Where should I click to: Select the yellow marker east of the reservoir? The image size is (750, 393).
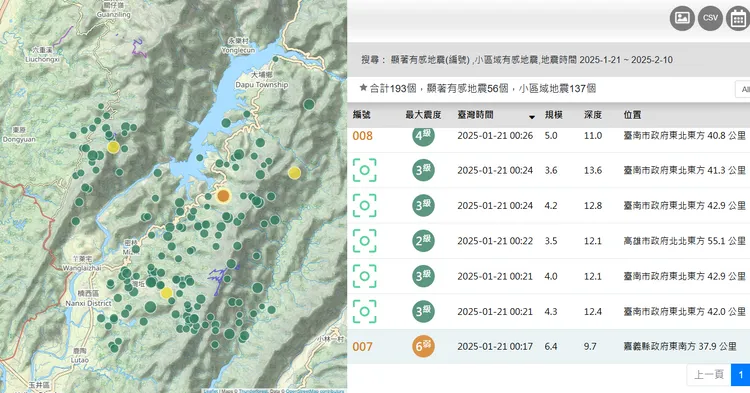click(294, 173)
